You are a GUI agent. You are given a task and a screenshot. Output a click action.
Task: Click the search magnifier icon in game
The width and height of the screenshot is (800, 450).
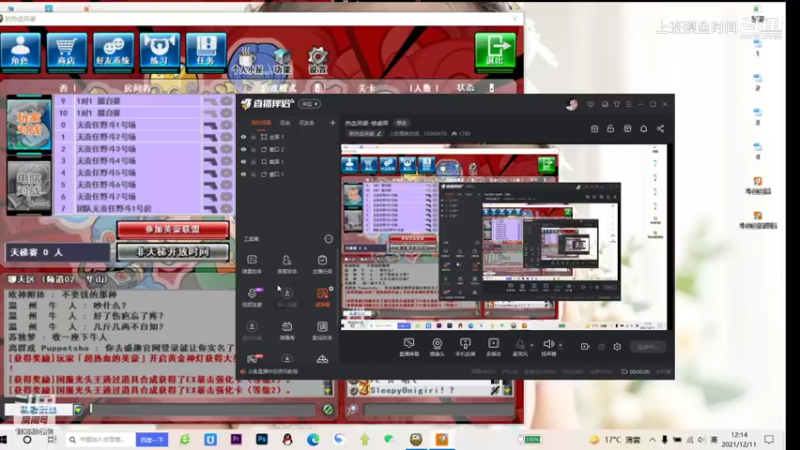point(353,409)
